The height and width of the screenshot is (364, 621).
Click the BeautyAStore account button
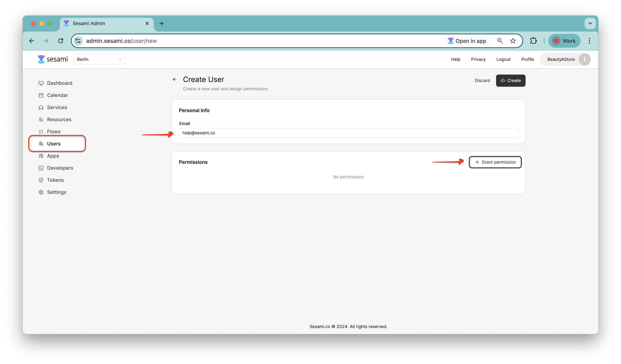(x=565, y=59)
